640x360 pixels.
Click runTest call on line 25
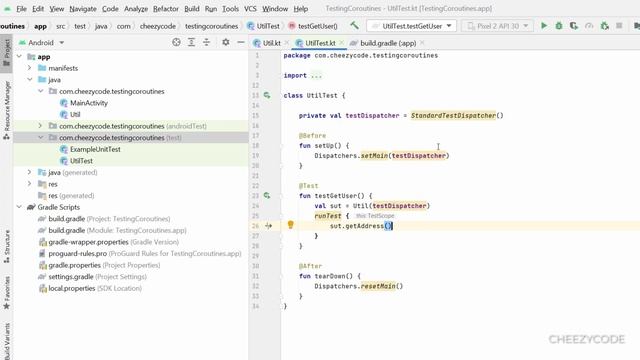tap(327, 216)
